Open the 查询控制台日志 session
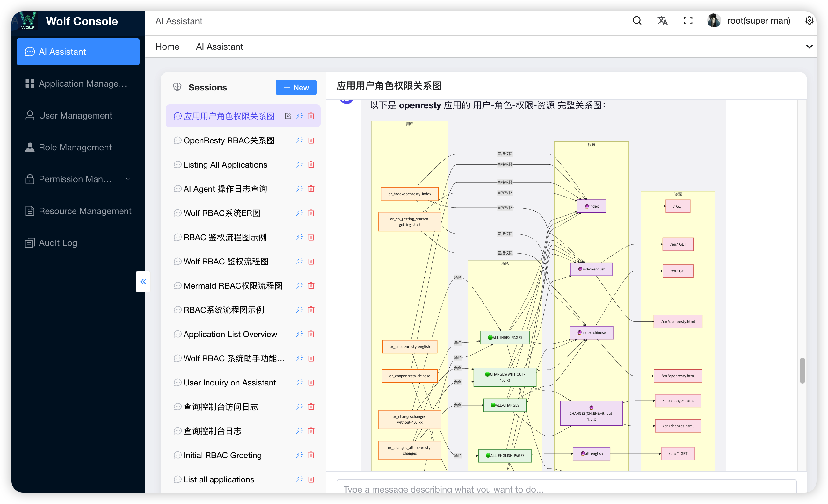This screenshot has width=828, height=504. 243,431
